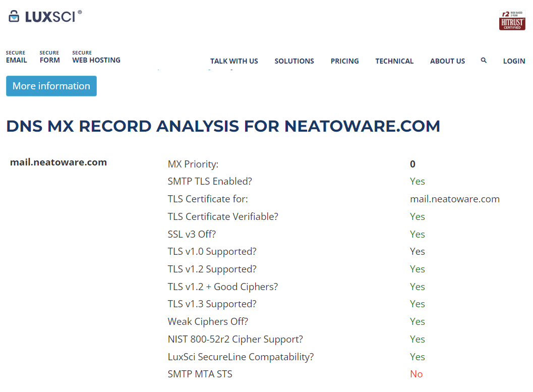Click Yes value for SecureLine Compatability

417,357
